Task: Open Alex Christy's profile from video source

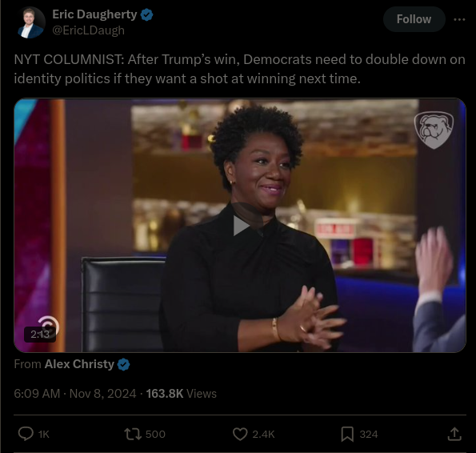Action: coord(79,364)
